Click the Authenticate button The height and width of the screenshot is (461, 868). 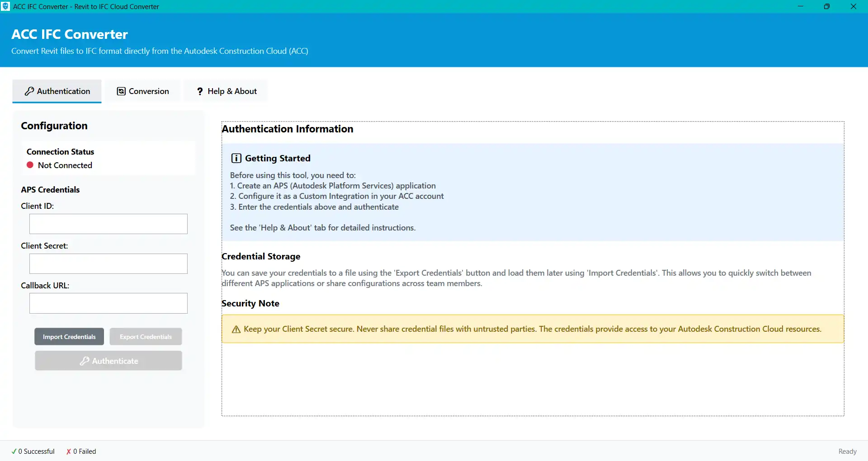coord(108,361)
